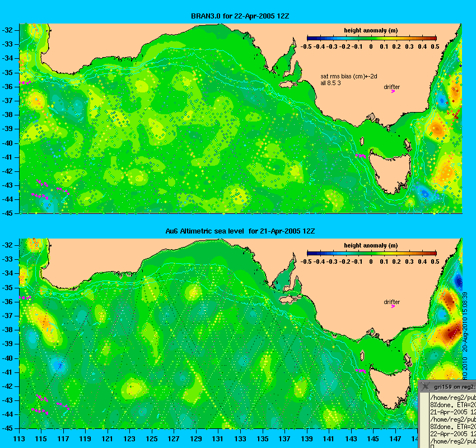
Task: Click the terminal cursor on the last line
Action: coord(432,446)
